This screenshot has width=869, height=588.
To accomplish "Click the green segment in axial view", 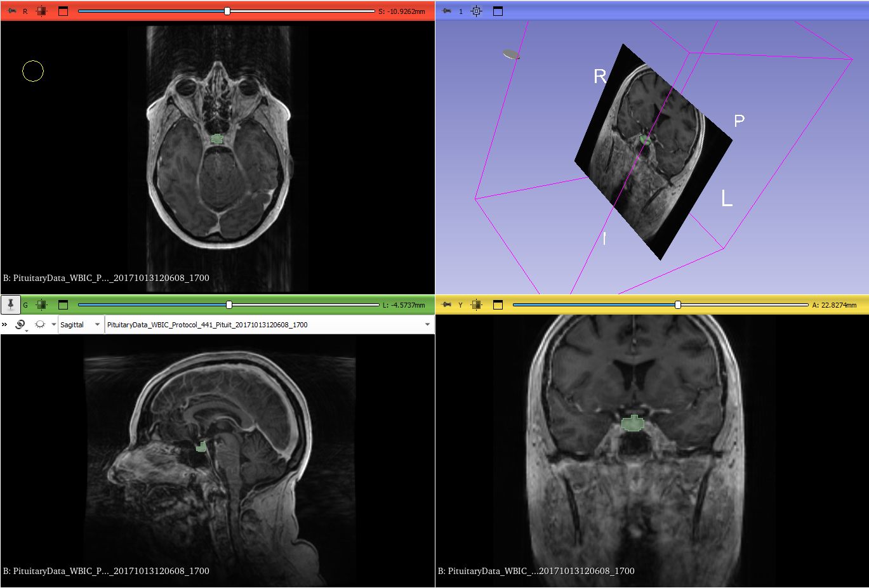I will click(217, 138).
